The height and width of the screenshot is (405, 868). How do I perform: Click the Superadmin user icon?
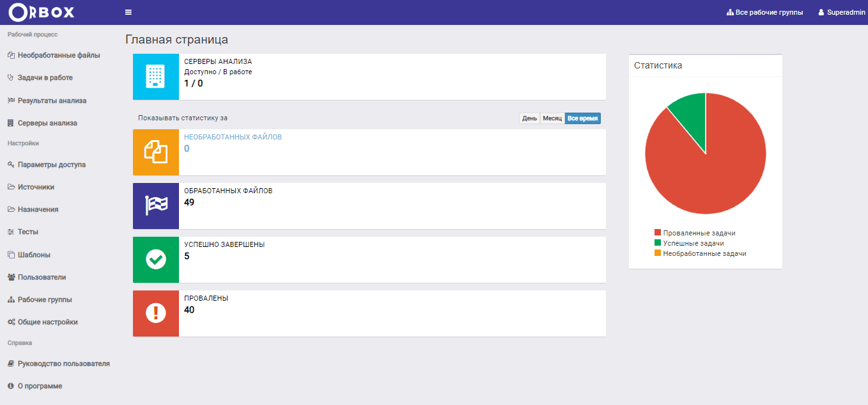pos(821,13)
